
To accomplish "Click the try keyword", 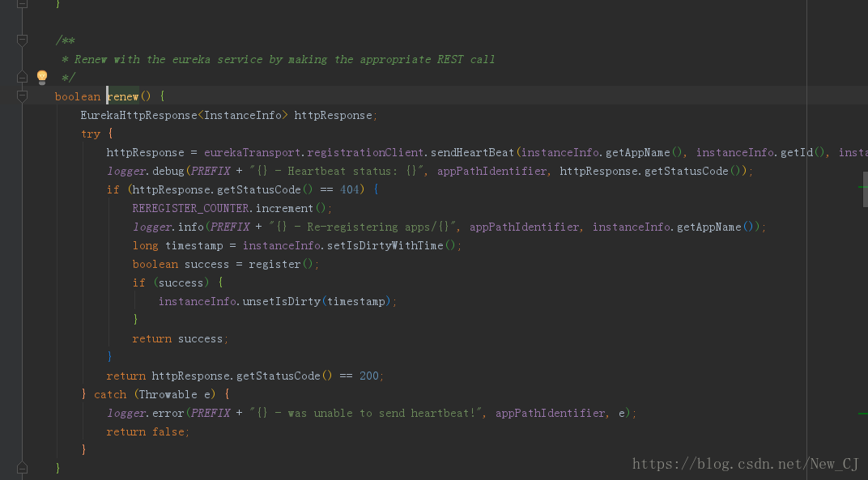I will point(91,134).
